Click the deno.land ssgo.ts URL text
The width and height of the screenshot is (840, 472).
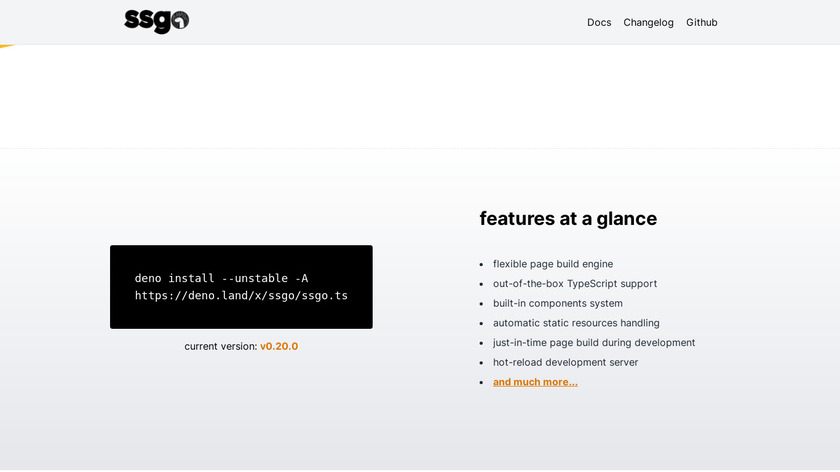[x=241, y=296]
